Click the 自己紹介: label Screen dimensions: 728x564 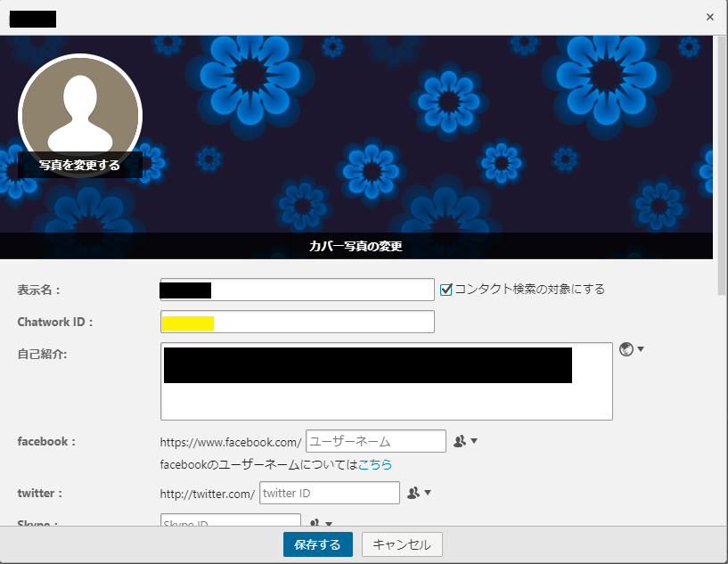point(42,355)
